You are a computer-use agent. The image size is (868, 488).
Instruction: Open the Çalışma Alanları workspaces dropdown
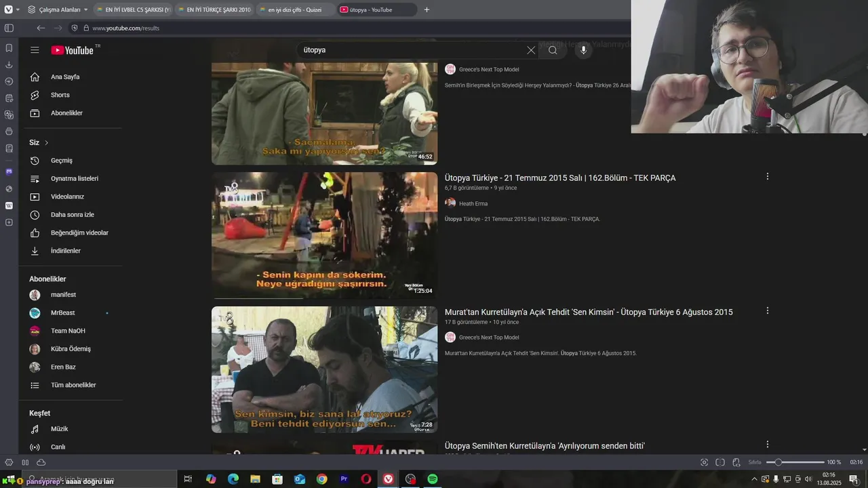(58, 9)
